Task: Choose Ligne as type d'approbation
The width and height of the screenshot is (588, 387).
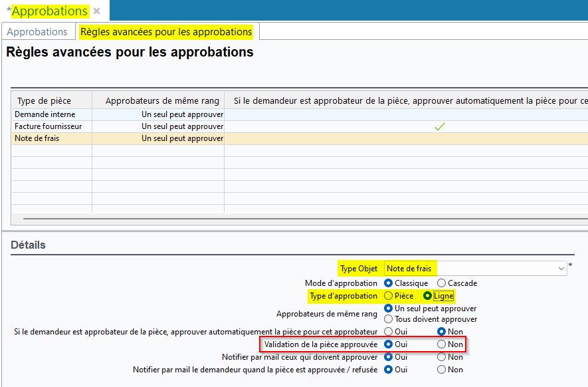Action: point(428,296)
